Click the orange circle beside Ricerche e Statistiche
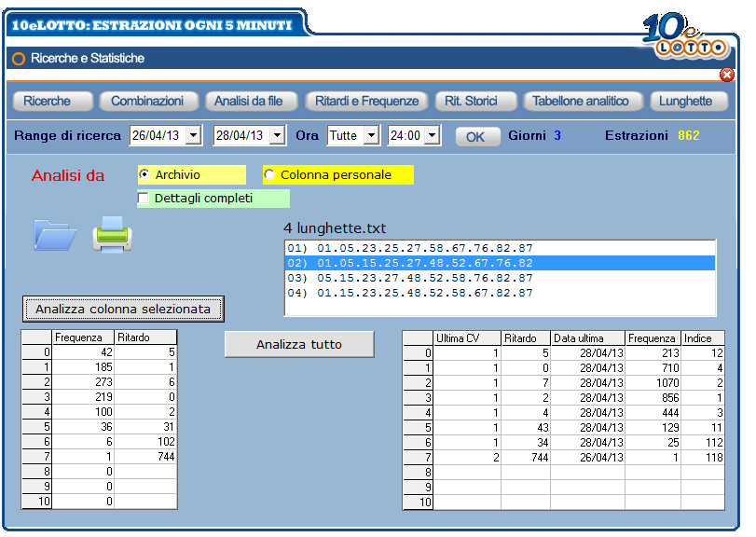This screenshot has height=537, width=756. point(19,59)
